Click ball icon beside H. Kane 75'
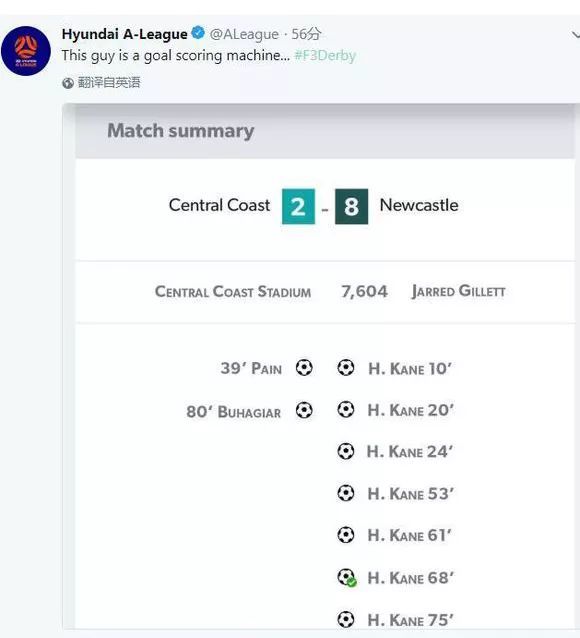The image size is (580, 638). coord(346,620)
